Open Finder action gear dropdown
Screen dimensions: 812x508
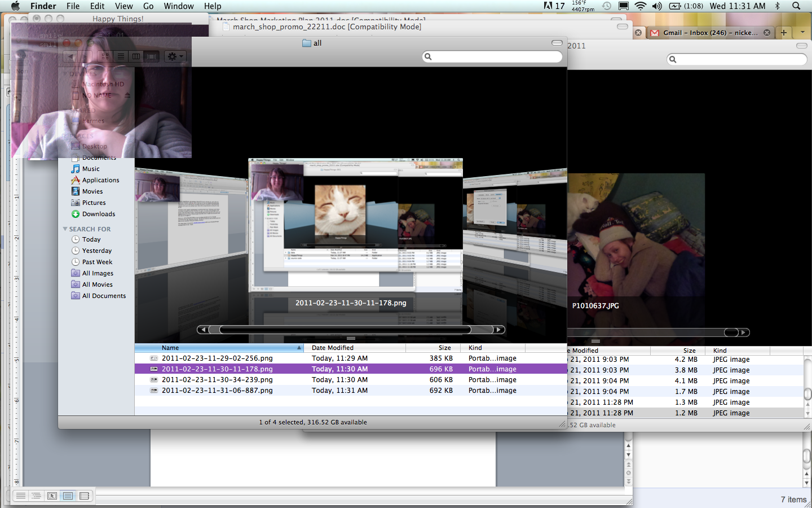[x=176, y=56]
